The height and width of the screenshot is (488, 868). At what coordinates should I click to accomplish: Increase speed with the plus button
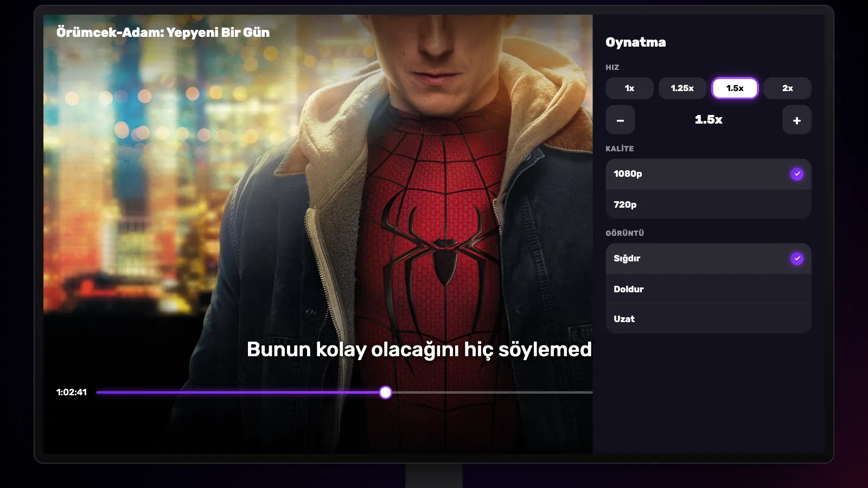(x=796, y=120)
